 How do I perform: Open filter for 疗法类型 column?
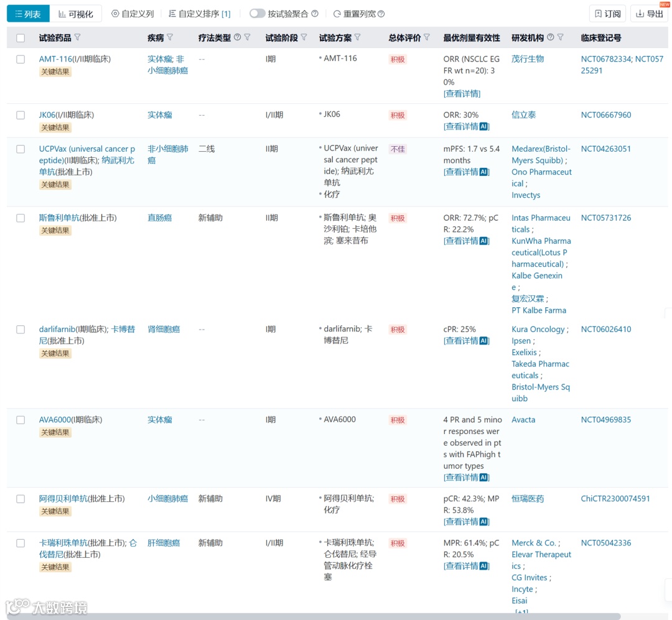[x=247, y=37]
